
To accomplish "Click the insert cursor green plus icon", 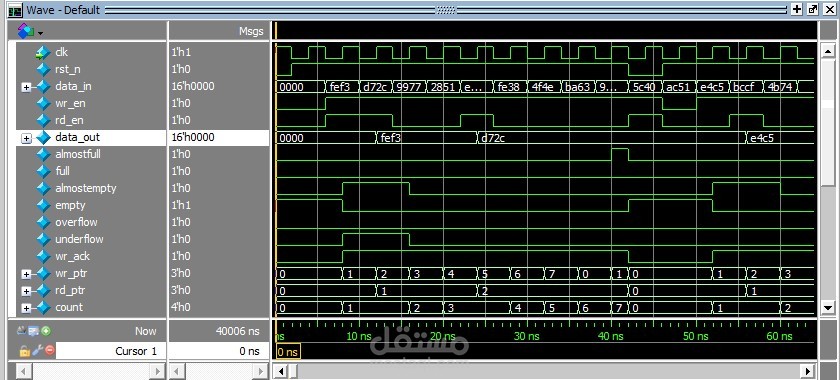I will click(x=46, y=331).
